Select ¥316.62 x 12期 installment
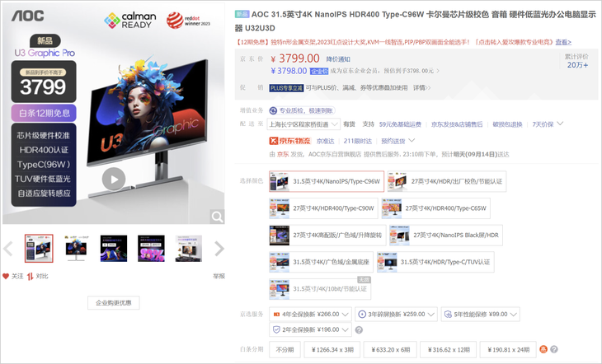602x364 pixels. [x=449, y=349]
